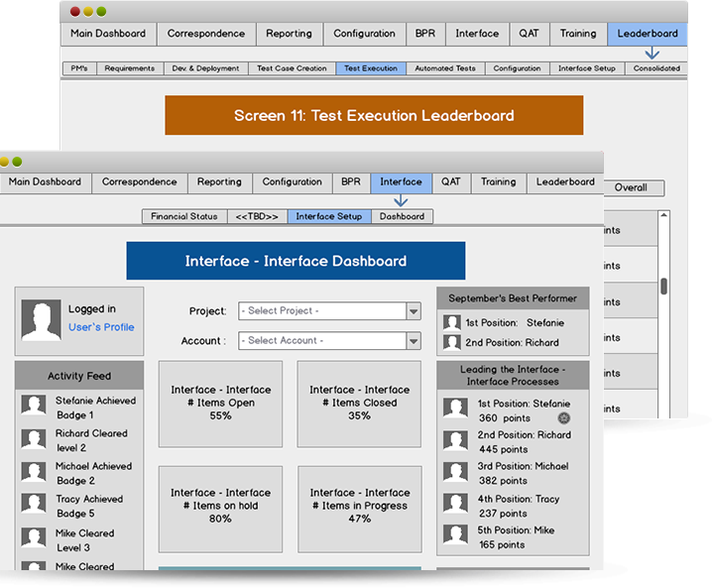Switch to the QAT tab in the front window

tap(451, 182)
